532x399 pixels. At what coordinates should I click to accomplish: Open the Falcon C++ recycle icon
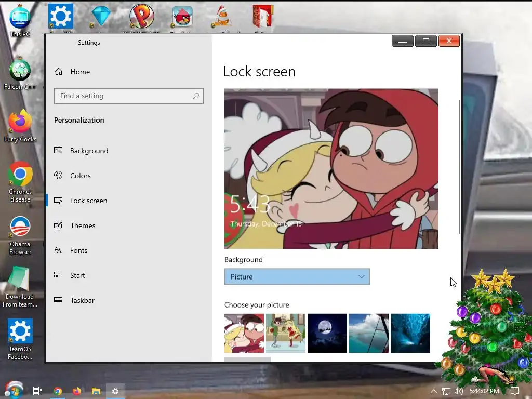click(20, 74)
